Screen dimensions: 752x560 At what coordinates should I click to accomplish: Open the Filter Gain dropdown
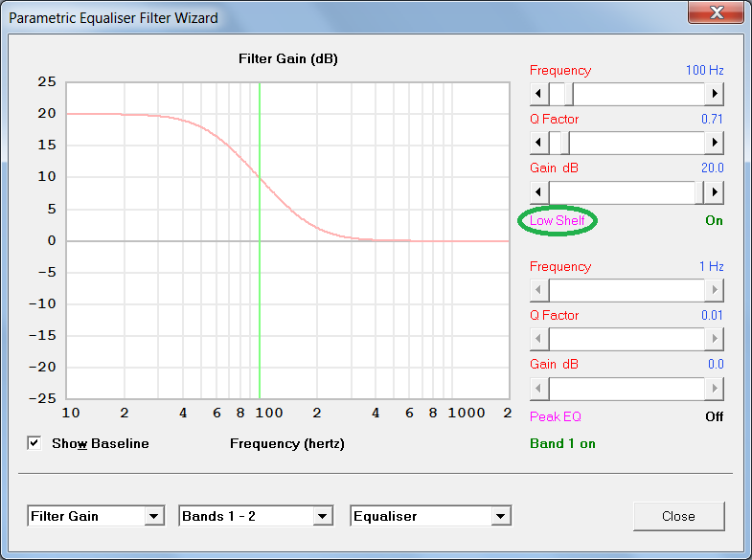[153, 516]
